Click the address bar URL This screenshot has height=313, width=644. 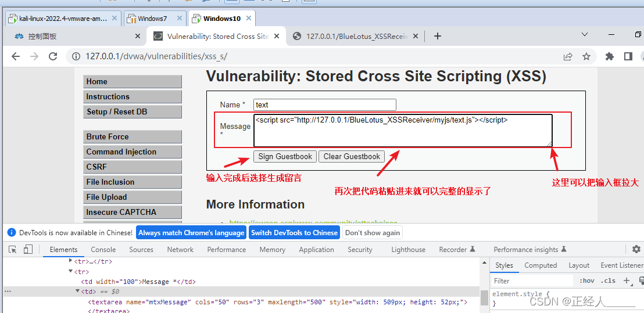coord(156,56)
